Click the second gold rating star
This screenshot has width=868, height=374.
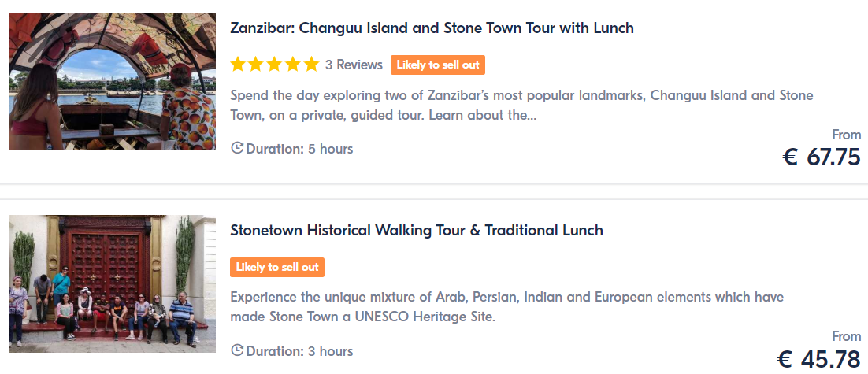tap(256, 65)
